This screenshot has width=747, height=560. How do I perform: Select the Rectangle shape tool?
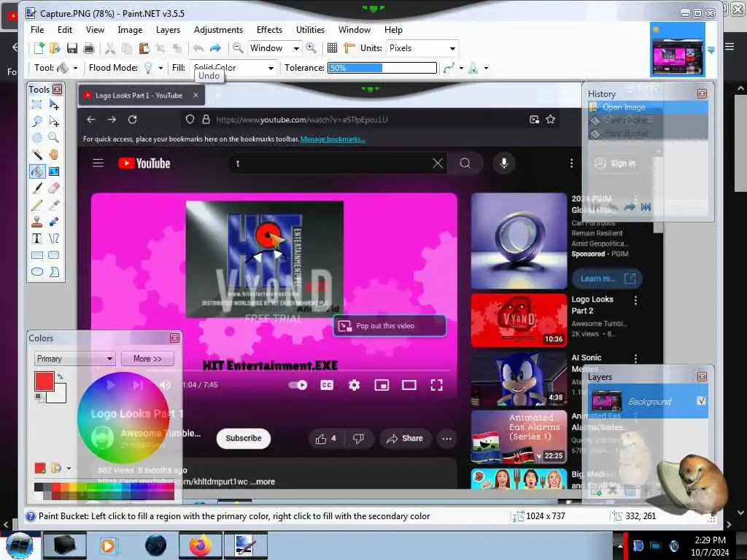click(36, 255)
